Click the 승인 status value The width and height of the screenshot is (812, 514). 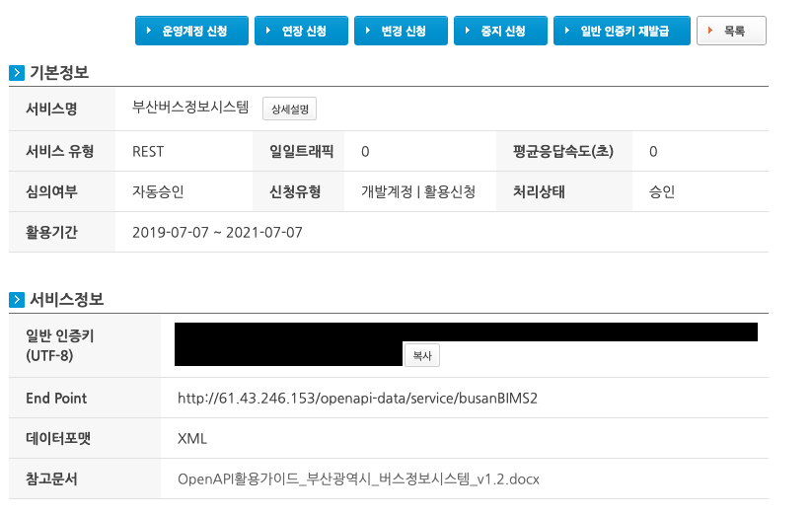[x=662, y=192]
